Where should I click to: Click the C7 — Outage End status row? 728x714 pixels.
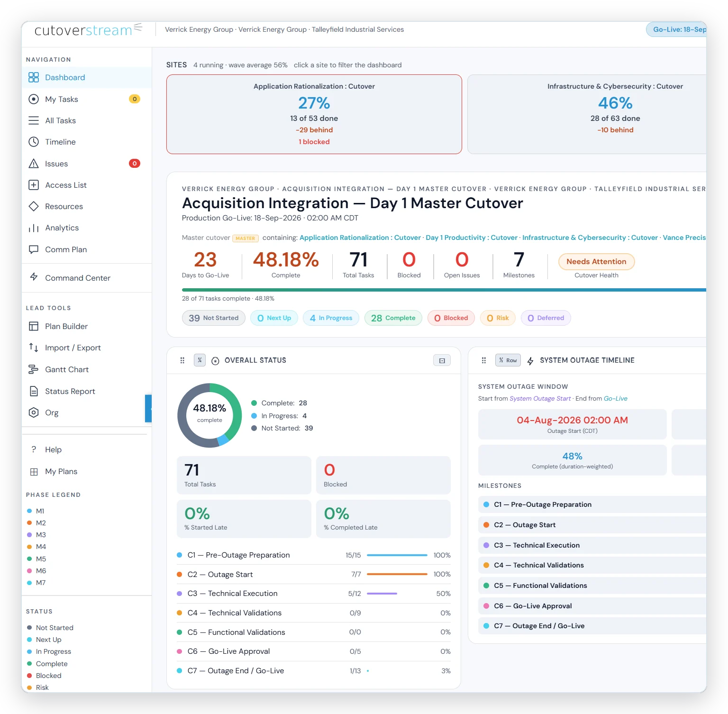pos(314,671)
